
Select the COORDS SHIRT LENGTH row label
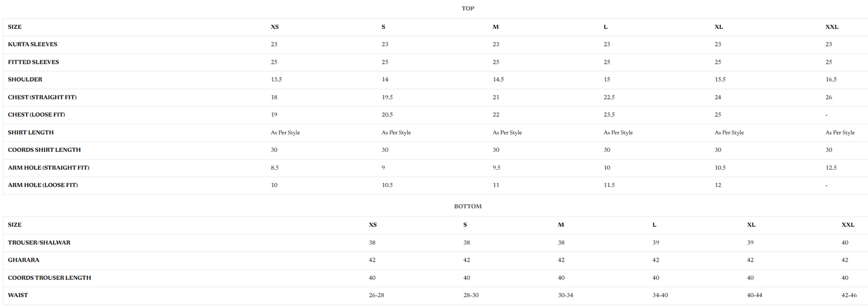44,150
